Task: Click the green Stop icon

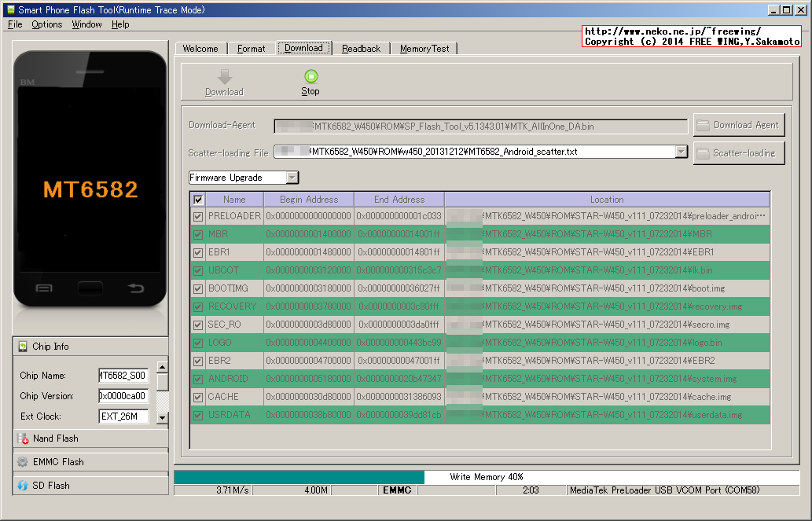Action: pyautogui.click(x=310, y=76)
